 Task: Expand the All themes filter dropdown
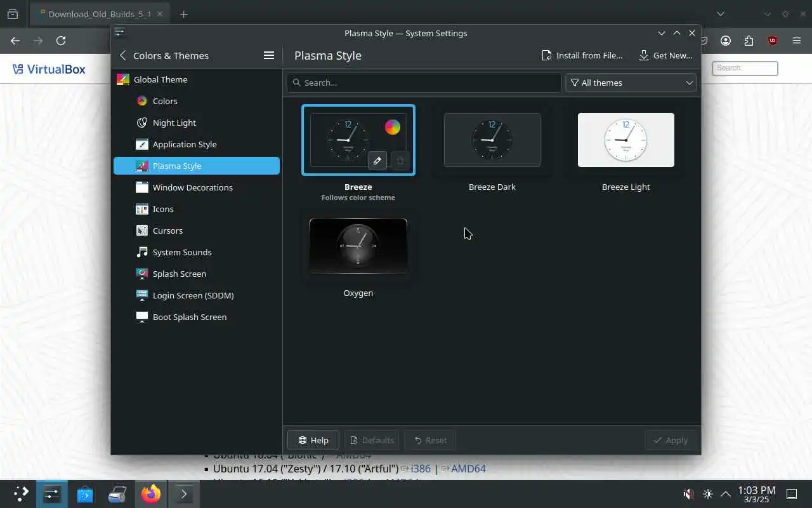point(631,83)
